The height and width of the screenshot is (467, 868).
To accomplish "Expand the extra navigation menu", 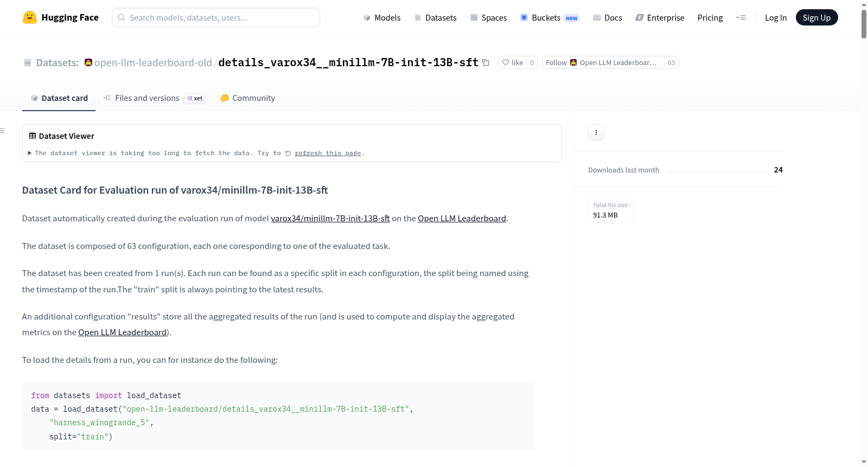I will 741,18.
